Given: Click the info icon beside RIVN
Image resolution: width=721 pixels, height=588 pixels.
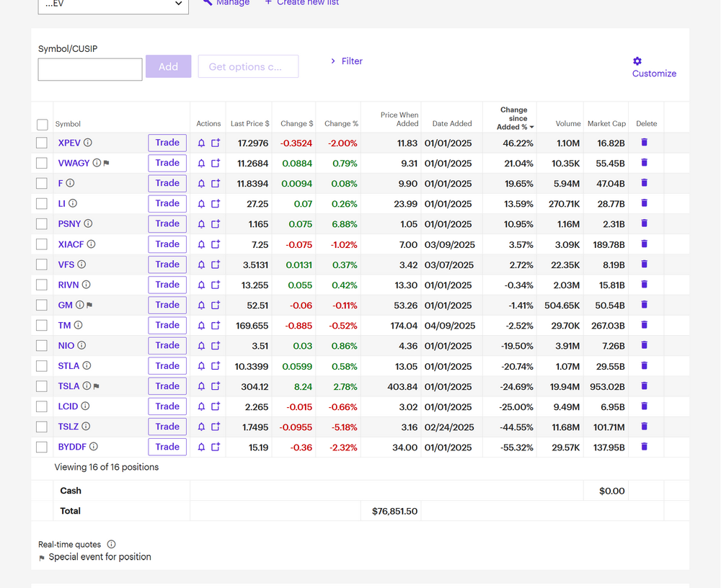Looking at the screenshot, I should (86, 285).
